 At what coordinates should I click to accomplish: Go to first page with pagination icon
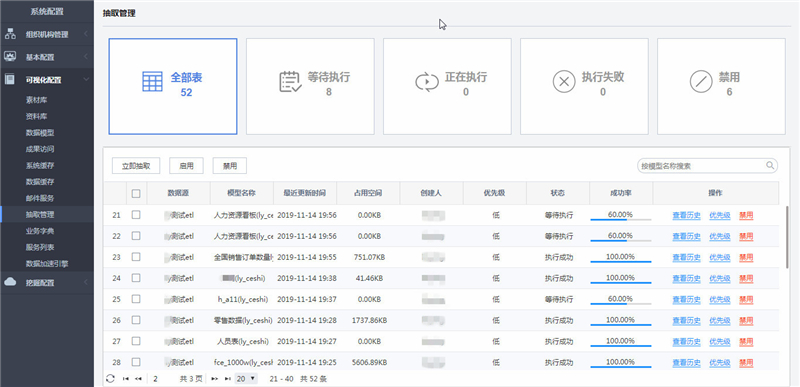(126, 379)
